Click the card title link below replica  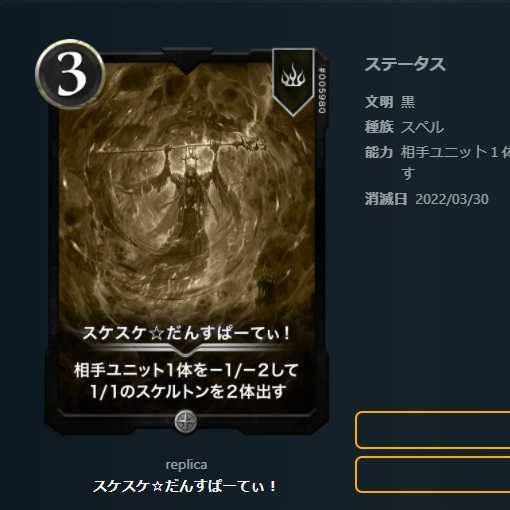pos(184,486)
